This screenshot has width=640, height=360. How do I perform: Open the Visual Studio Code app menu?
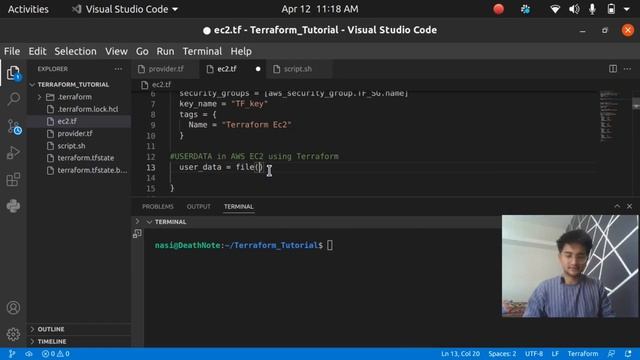[x=125, y=9]
